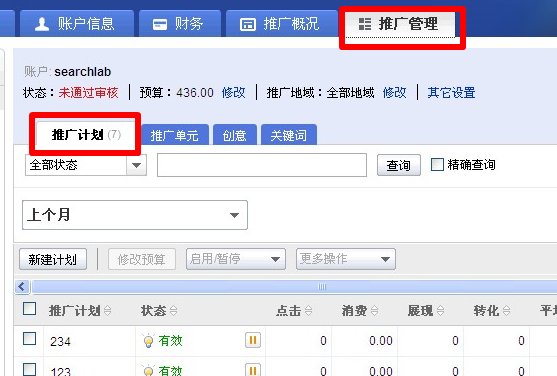Viewport: 557px width, 376px height.
Task: Sort by the 转化 column
Action: pos(492,311)
